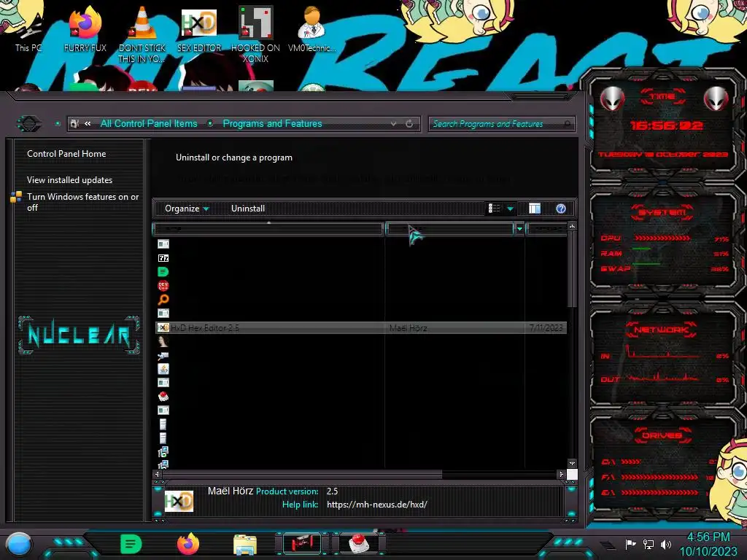Open the volume speaker tray icon
The width and height of the screenshot is (747, 560).
(x=666, y=544)
